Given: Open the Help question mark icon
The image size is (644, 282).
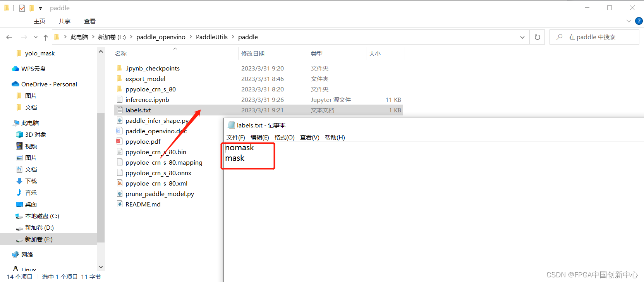Looking at the screenshot, I should 639,21.
